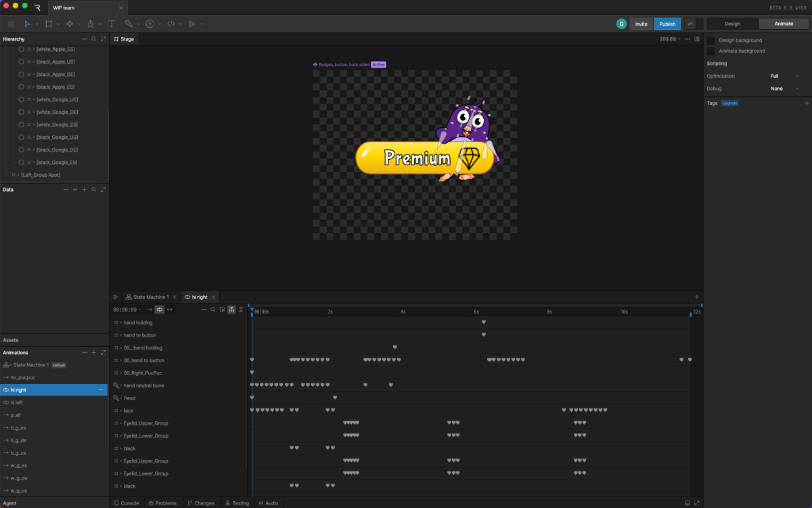The height and width of the screenshot is (508, 812).
Task: Open the stage zoom 209.8% dropdown
Action: [x=670, y=39]
